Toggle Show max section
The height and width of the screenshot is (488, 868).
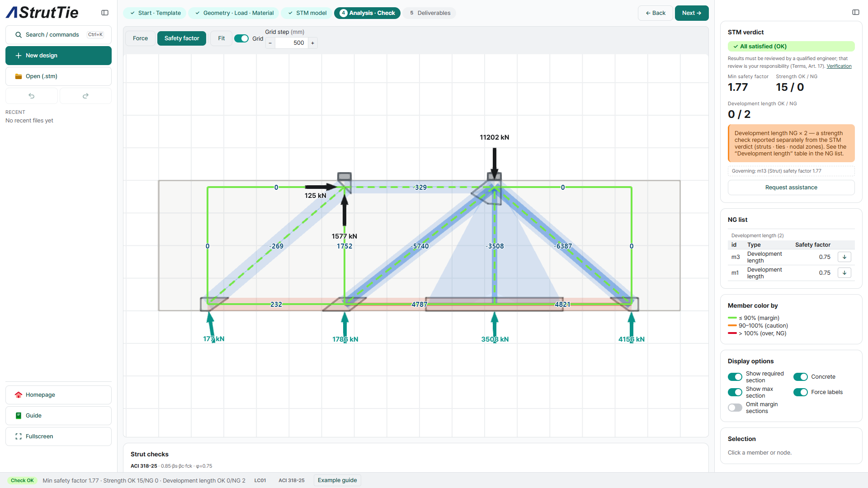pyautogui.click(x=735, y=392)
